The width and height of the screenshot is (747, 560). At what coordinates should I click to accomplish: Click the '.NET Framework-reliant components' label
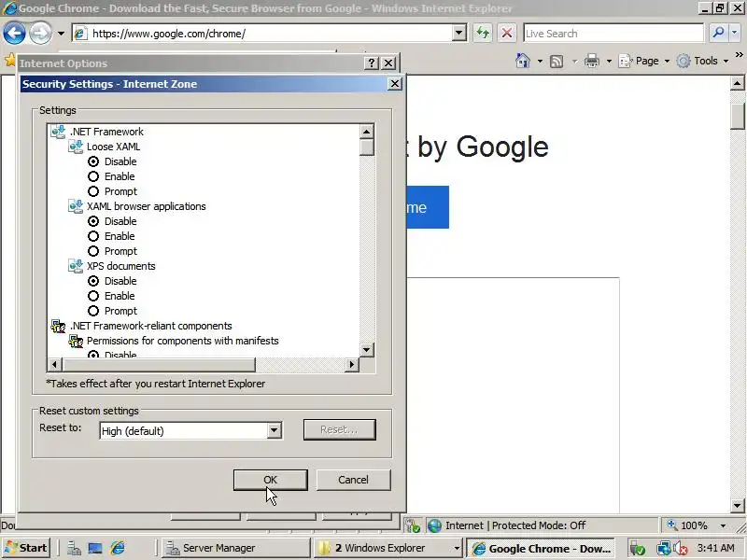[x=151, y=326]
